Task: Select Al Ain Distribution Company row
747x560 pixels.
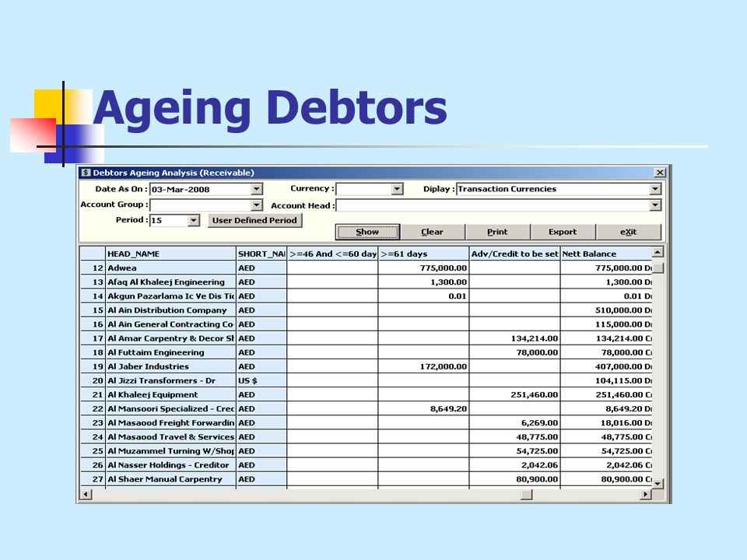Action: tap(366, 310)
